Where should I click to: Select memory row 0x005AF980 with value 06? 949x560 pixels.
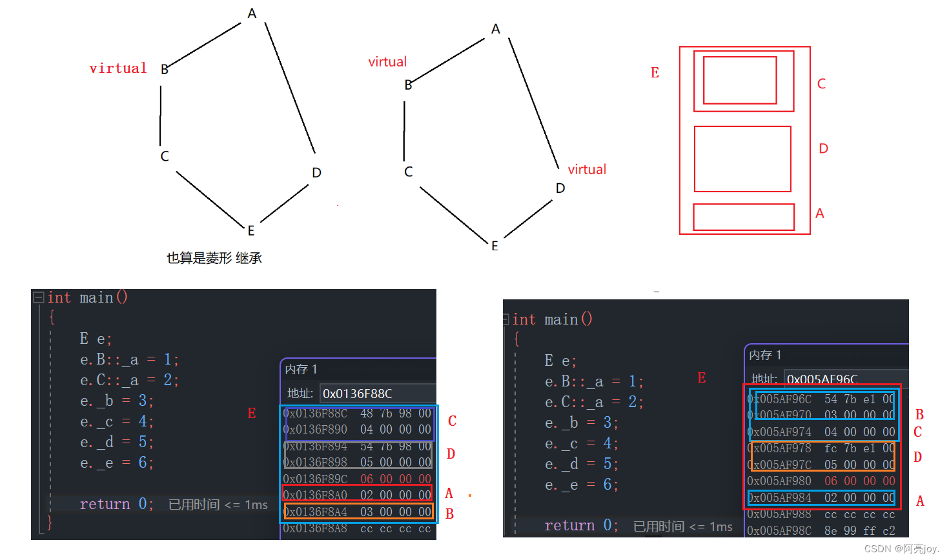point(822,481)
